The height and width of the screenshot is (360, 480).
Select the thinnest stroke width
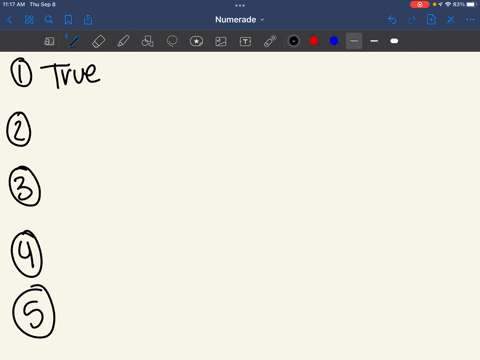(x=354, y=41)
